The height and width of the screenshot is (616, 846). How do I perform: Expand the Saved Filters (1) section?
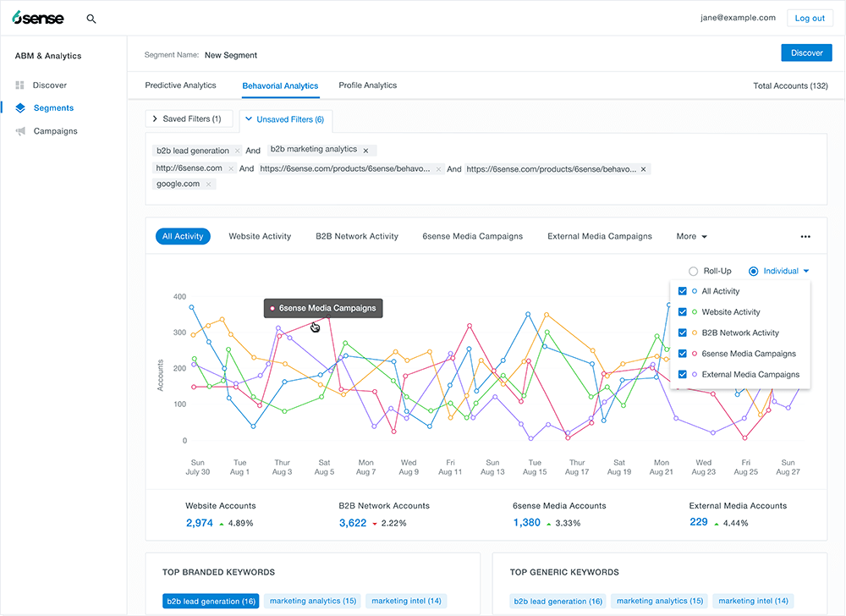[x=189, y=118]
